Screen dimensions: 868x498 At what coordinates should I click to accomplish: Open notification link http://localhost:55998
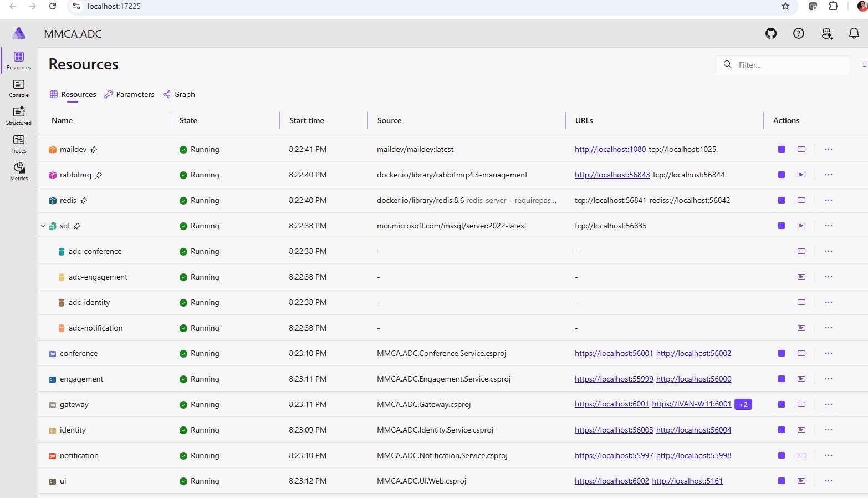(694, 455)
